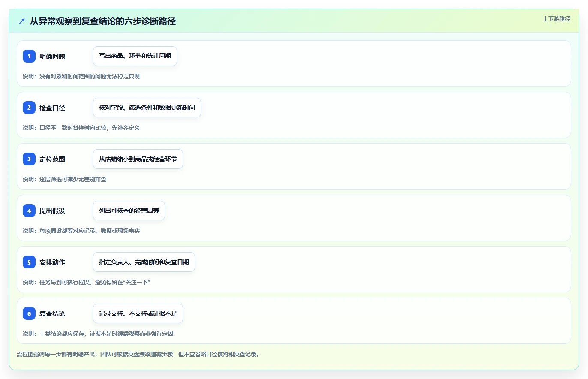Click the note 逐层筛选可减少无差别排查

73,179
